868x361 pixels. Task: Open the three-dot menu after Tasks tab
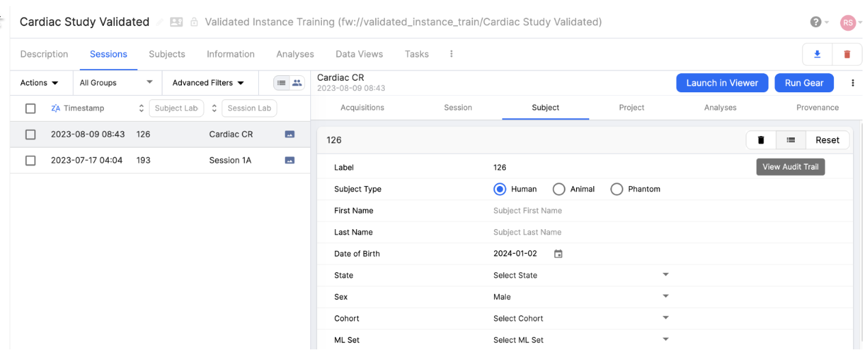[451, 54]
